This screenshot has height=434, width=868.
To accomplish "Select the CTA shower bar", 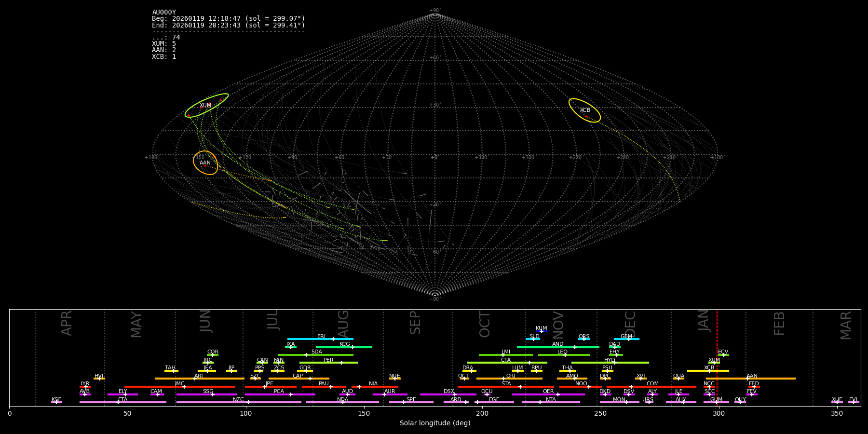I will coord(507,363).
